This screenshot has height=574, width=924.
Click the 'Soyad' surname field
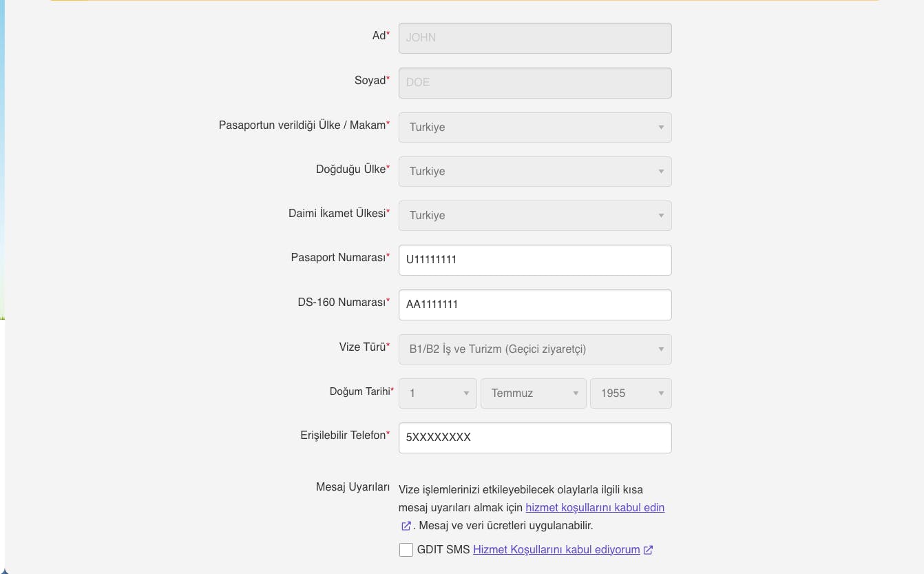(x=534, y=83)
